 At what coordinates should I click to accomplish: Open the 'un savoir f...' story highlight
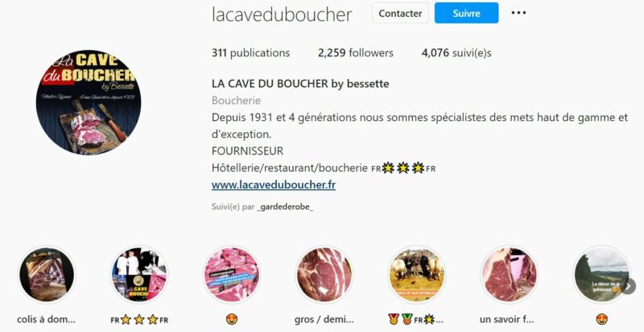[509, 275]
